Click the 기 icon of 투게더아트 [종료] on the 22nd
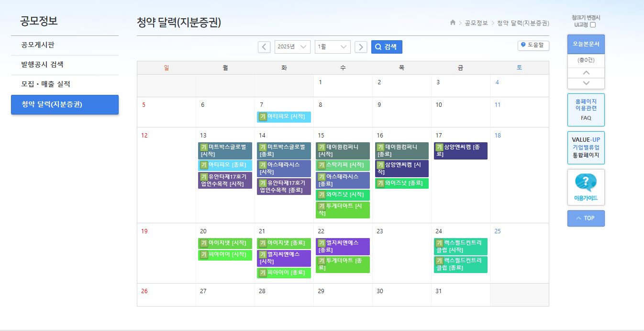The image size is (644, 331). [322, 261]
